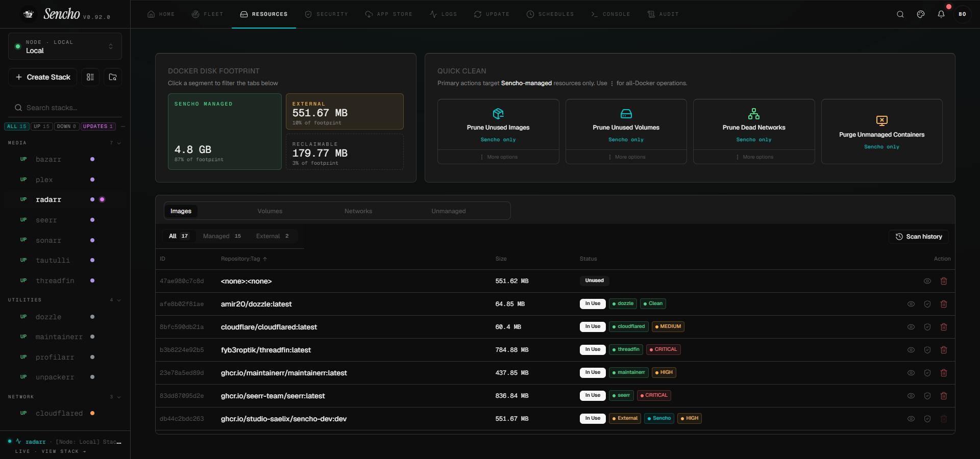Show only Managed images filter
The image size is (980, 459).
(222, 236)
